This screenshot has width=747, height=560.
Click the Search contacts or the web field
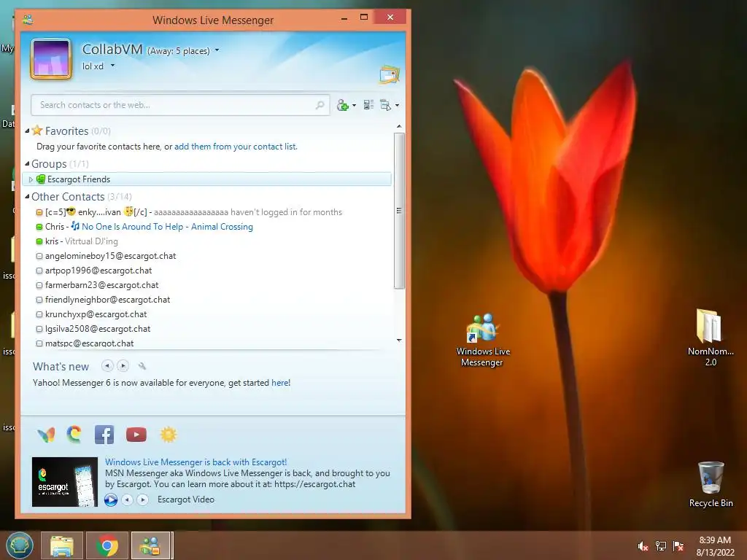[x=180, y=105]
